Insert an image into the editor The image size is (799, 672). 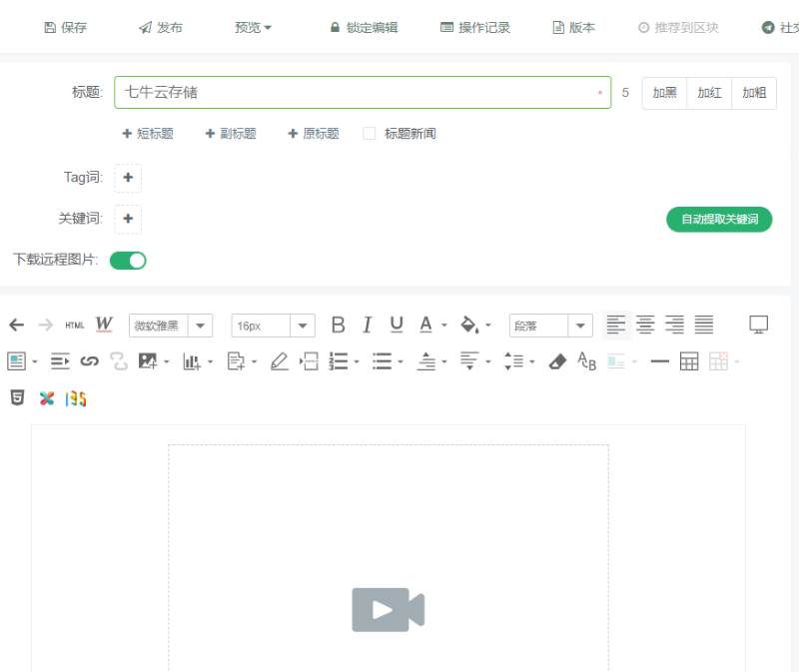tap(145, 360)
